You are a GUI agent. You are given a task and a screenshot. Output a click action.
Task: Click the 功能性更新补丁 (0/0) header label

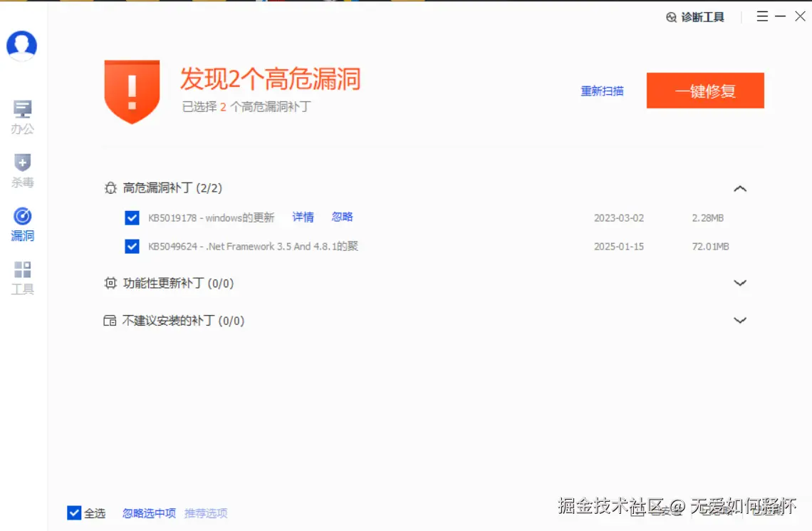178,284
